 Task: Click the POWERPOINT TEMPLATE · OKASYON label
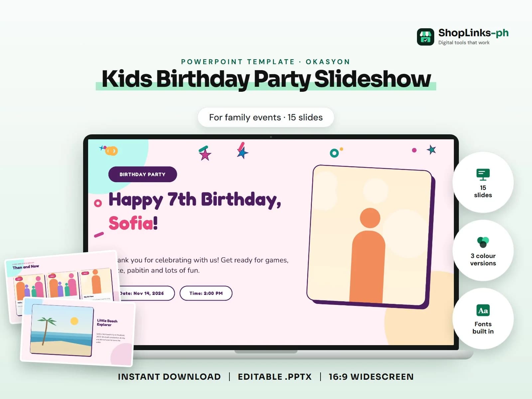[x=266, y=62]
